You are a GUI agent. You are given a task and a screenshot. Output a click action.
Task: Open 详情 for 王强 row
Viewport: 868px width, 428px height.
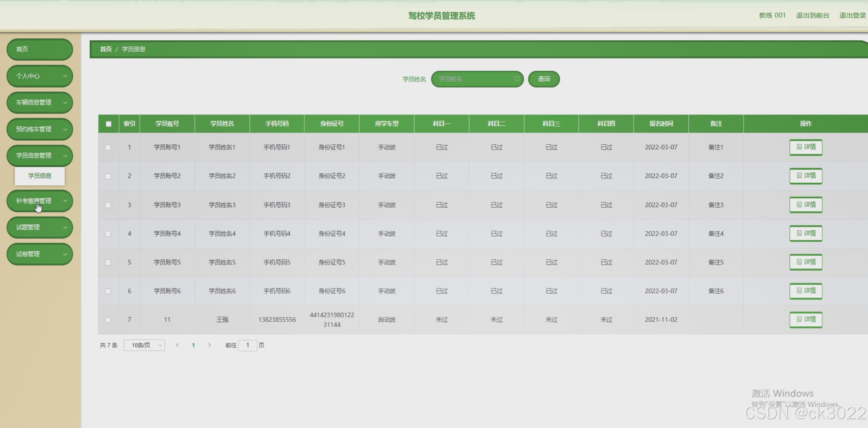pyautogui.click(x=805, y=319)
